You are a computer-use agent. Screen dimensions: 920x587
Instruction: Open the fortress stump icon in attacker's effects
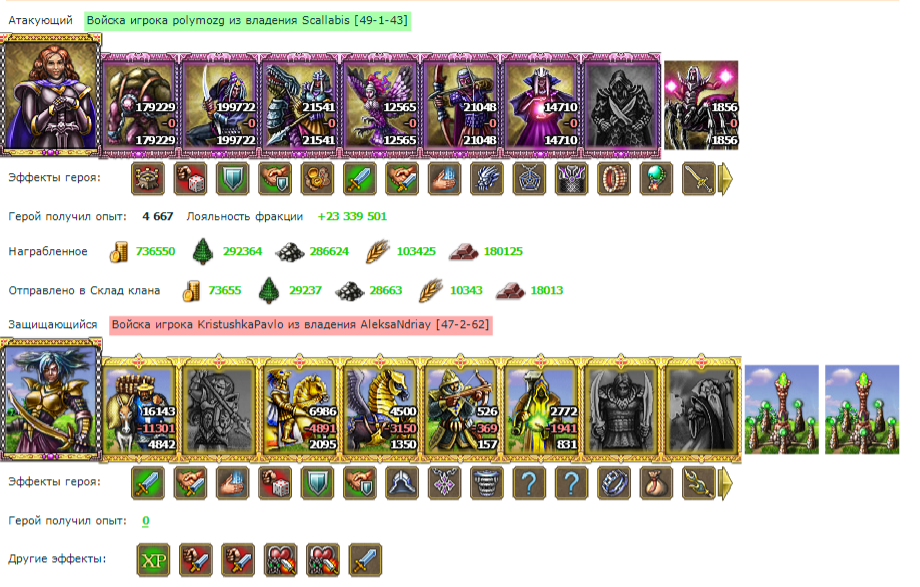click(147, 178)
